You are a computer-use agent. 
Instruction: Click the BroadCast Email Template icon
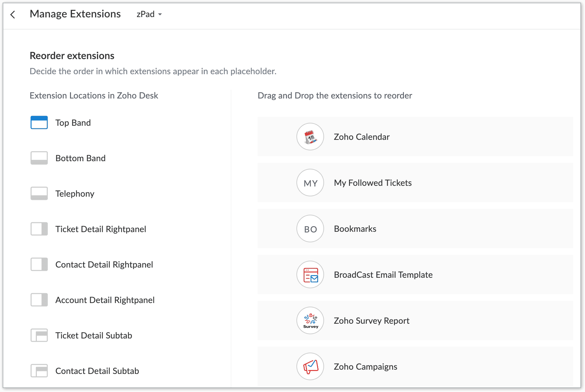click(x=310, y=274)
